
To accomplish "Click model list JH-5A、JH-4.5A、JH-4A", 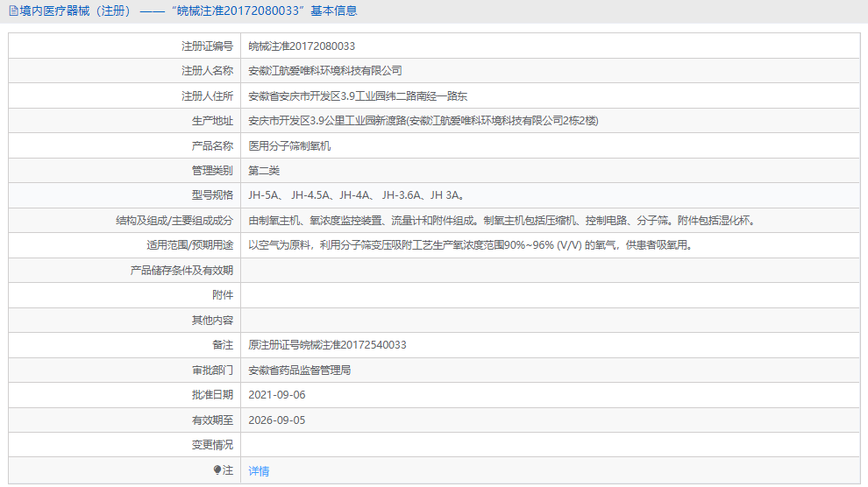I will tap(356, 195).
